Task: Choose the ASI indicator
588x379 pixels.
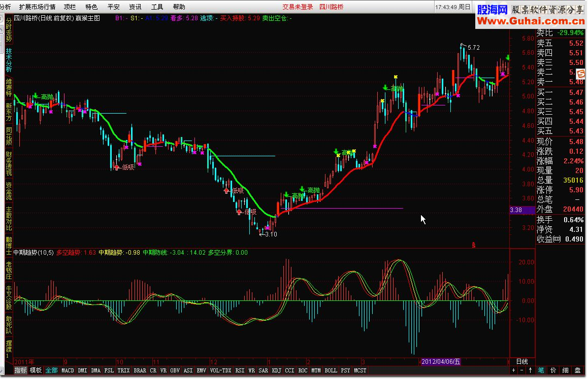Action: (x=188, y=371)
